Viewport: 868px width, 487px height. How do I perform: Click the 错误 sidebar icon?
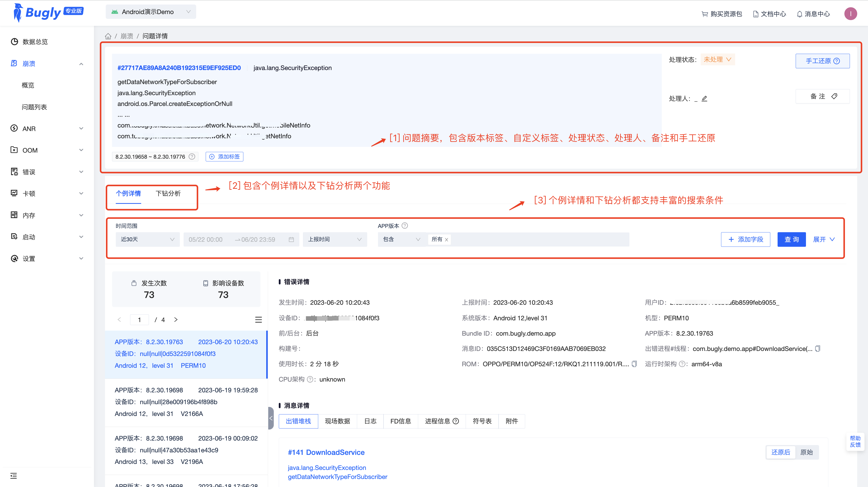(x=14, y=172)
